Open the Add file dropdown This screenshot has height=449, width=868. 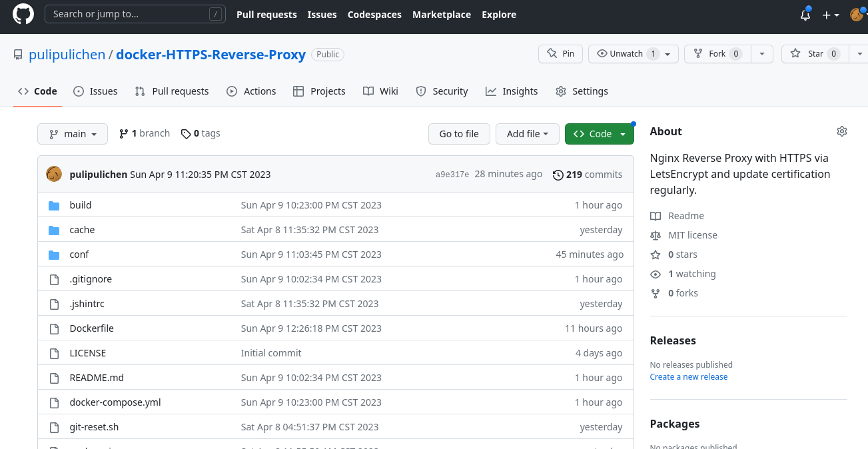tap(527, 134)
